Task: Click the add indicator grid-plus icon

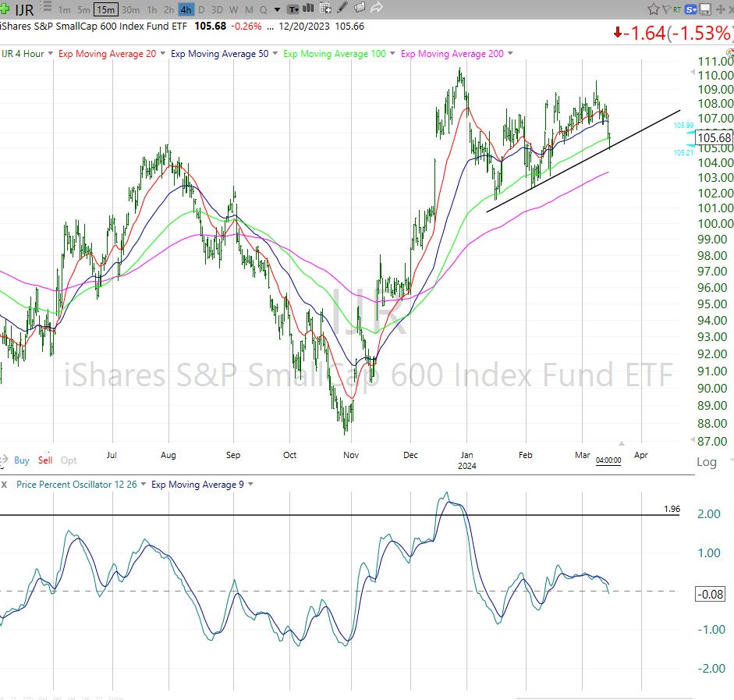Action: pyautogui.click(x=325, y=8)
